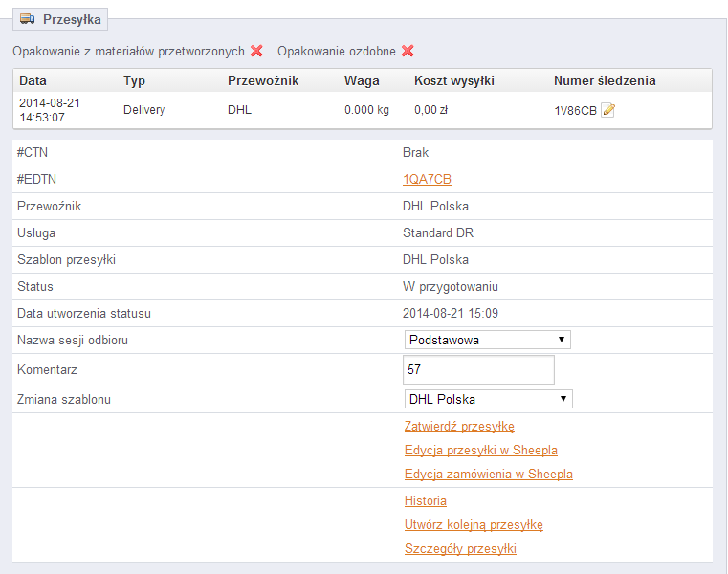Click the truck icon next to Przesyłka
Screen dimensions: 728x574
click(x=28, y=19)
